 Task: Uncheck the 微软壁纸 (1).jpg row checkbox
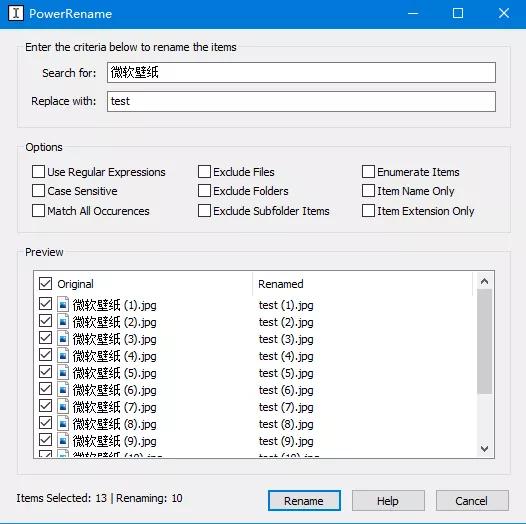(x=45, y=304)
